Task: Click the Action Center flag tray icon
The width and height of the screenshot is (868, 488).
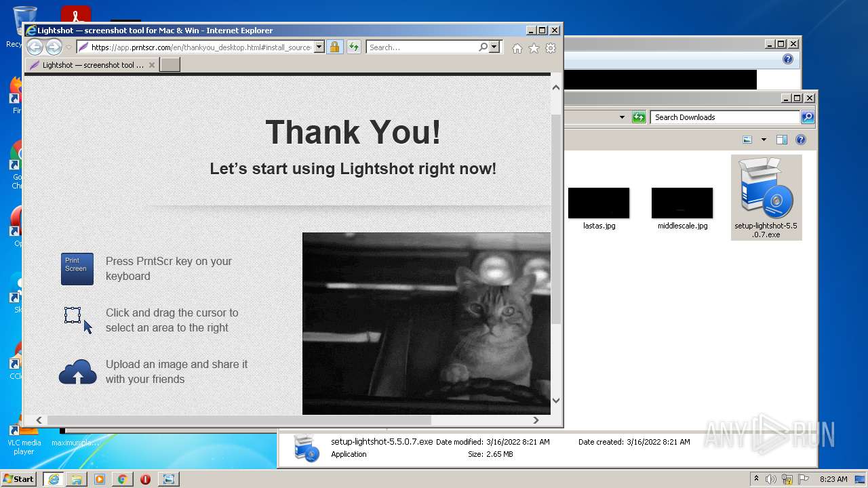Action: (x=804, y=479)
